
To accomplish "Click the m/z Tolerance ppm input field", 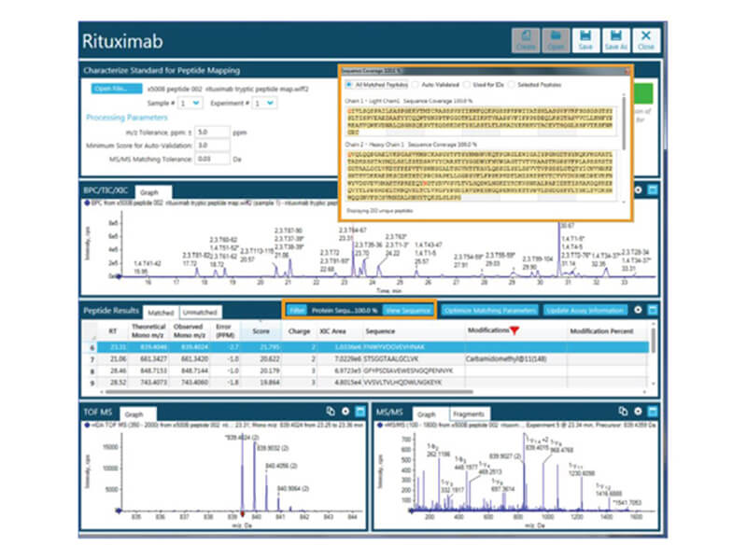I will point(214,133).
